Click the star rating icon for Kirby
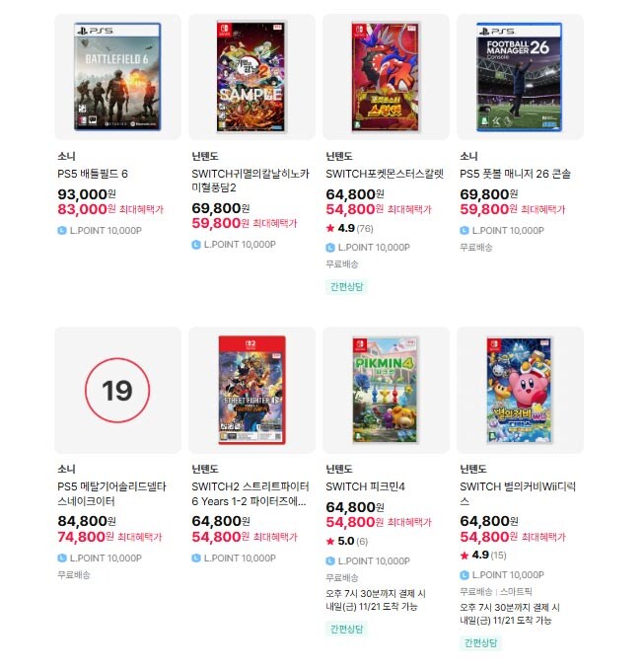Image resolution: width=644 pixels, height=670 pixels. (x=465, y=556)
